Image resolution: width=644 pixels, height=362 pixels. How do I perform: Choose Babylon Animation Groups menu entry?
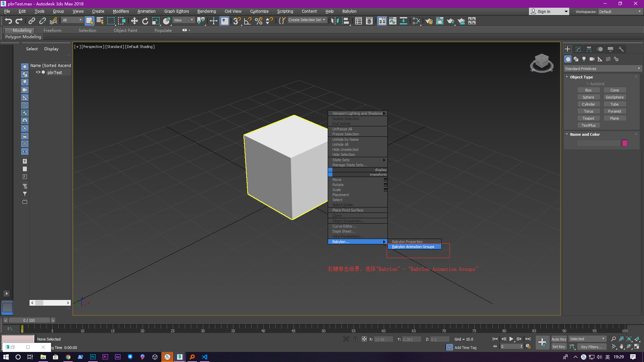pos(413,247)
